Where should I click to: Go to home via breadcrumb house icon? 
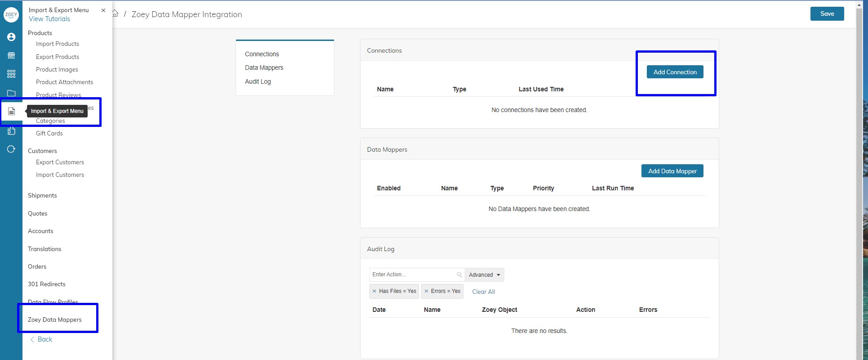click(x=116, y=13)
